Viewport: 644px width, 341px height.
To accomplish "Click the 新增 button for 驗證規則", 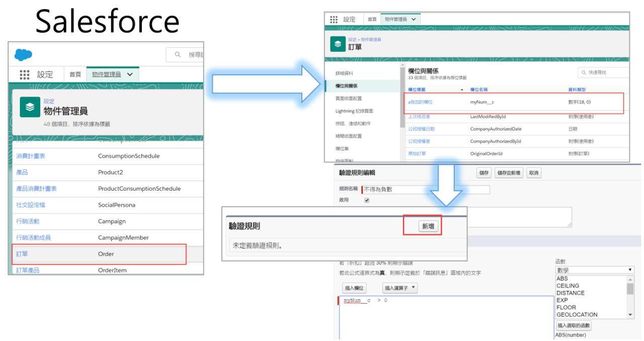I will (x=428, y=227).
